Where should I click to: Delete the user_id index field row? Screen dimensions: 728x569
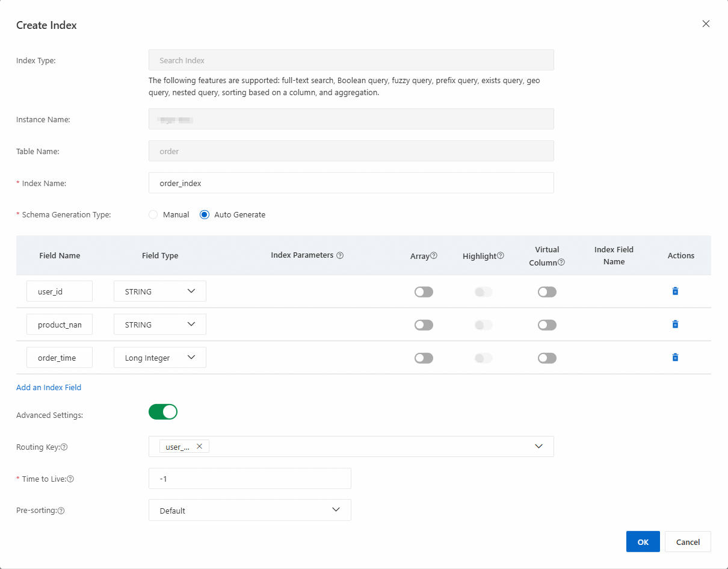[675, 291]
